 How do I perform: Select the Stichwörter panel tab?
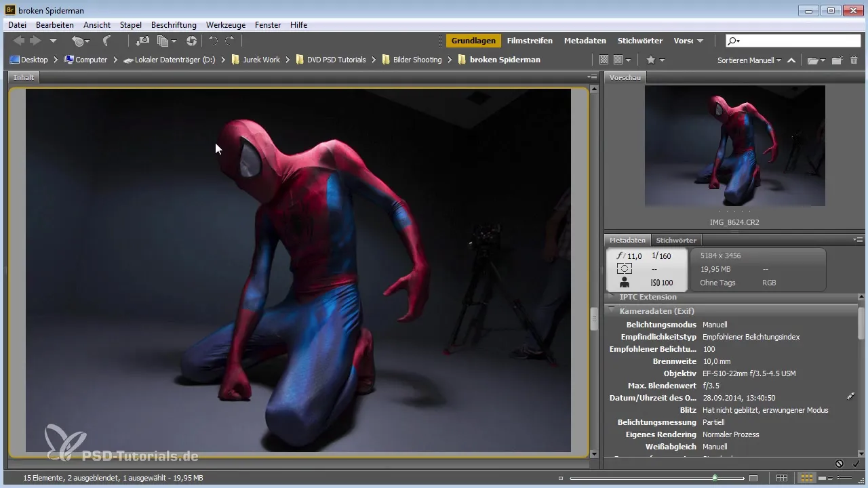coord(676,240)
